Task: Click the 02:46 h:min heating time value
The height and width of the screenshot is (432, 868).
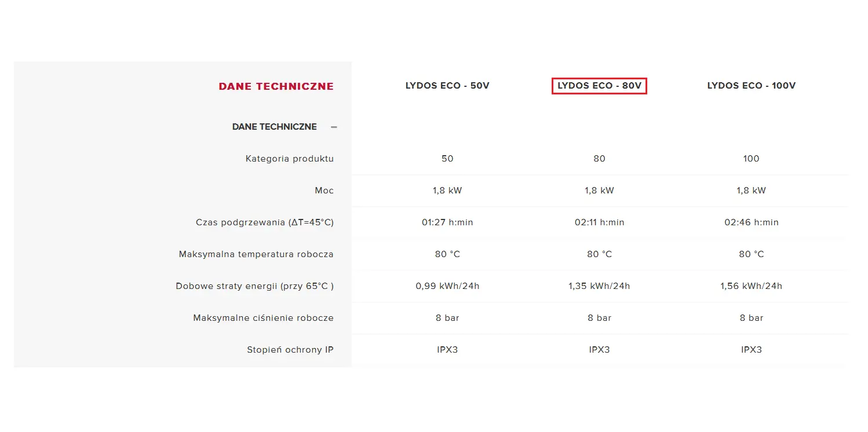Action: [752, 222]
